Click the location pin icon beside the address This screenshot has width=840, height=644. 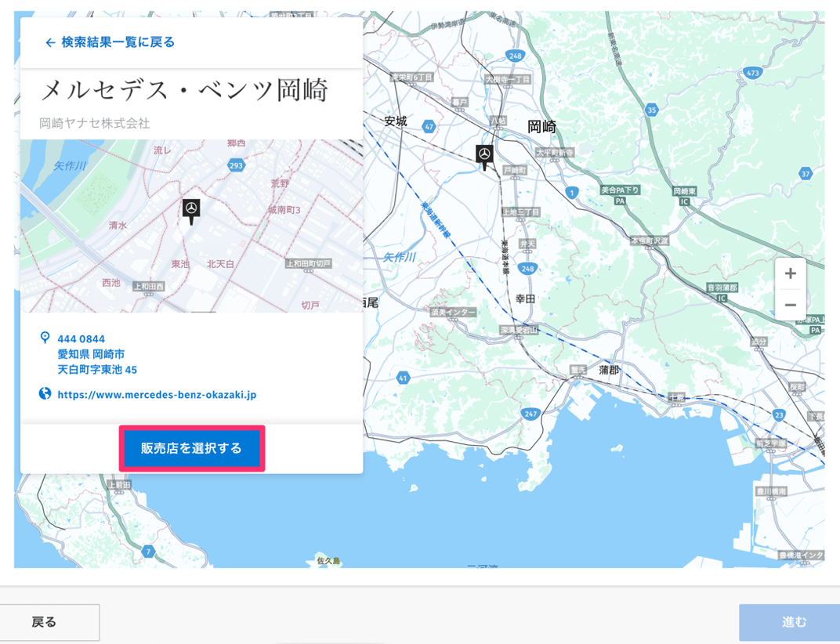point(45,338)
